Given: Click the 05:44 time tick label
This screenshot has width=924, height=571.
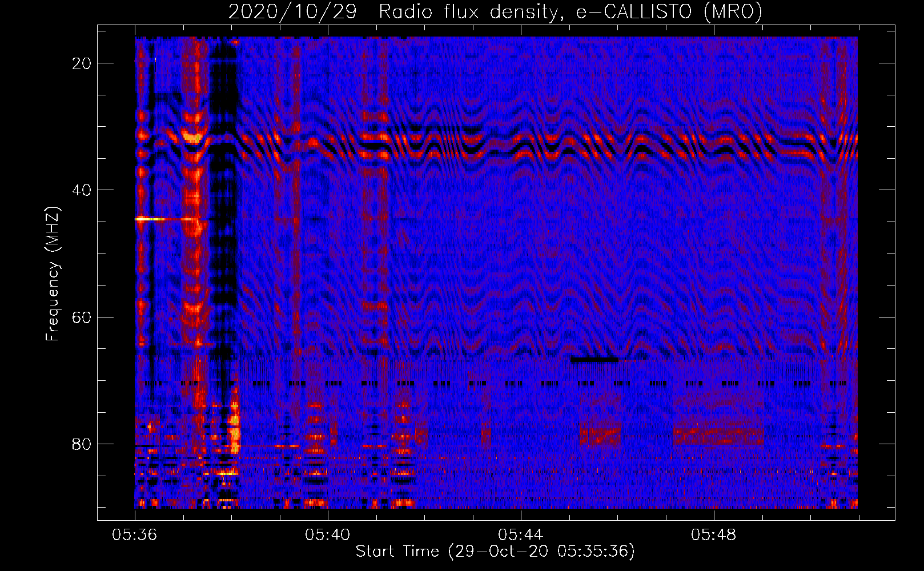Looking at the screenshot, I should click(521, 535).
